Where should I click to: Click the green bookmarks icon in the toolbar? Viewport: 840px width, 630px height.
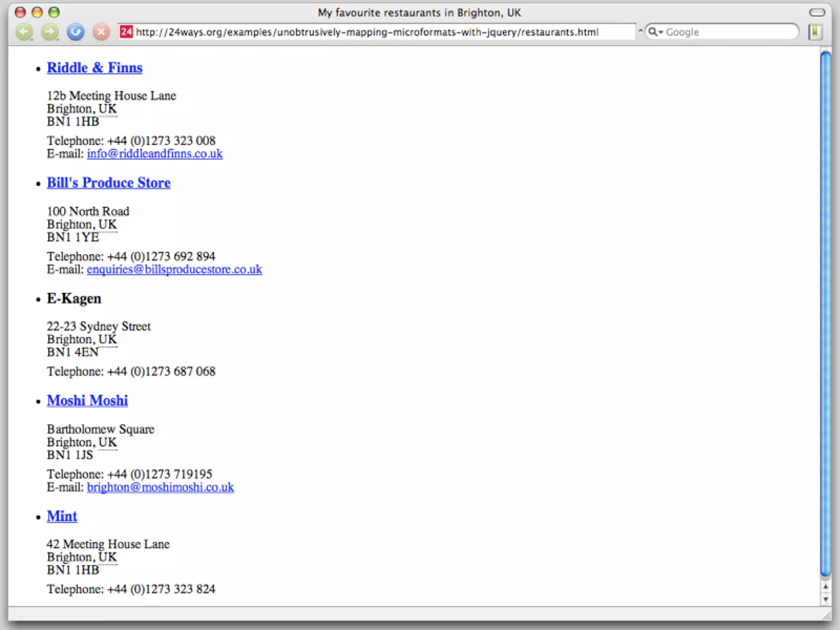click(815, 32)
